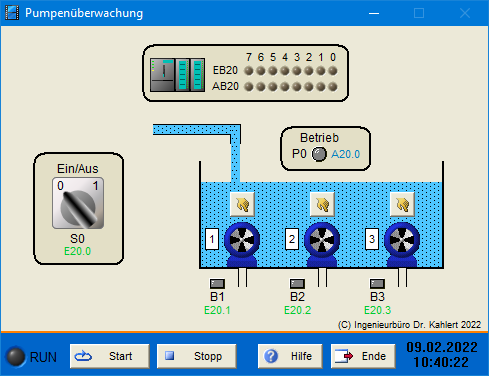The image size is (489, 376).
Task: Click the blue pump 2 fan
Action: 322,240
